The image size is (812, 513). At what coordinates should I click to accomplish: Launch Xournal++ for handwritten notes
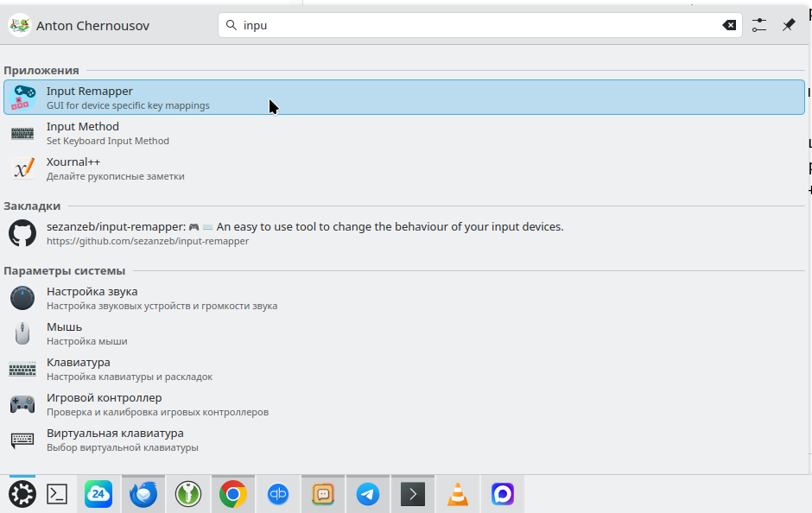click(73, 168)
